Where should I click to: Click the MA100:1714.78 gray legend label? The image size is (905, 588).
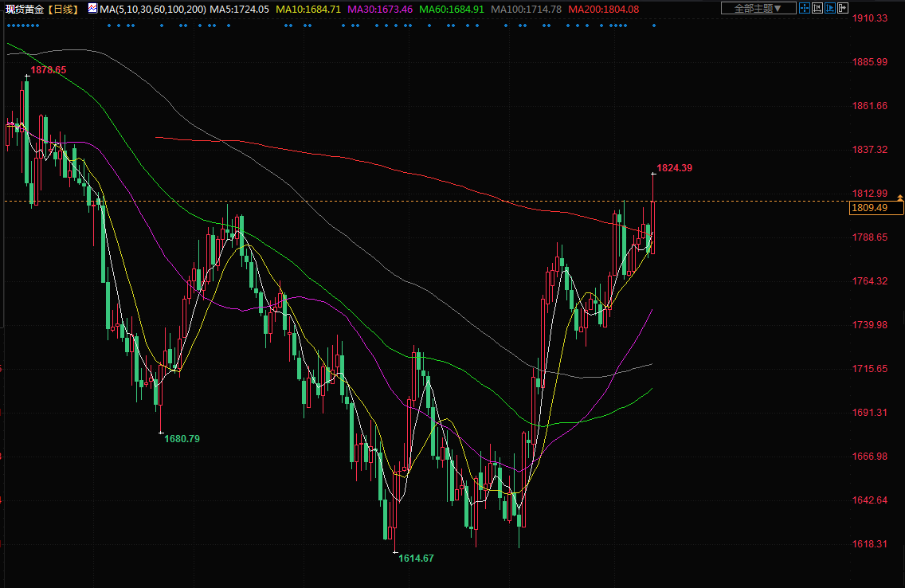(x=527, y=9)
